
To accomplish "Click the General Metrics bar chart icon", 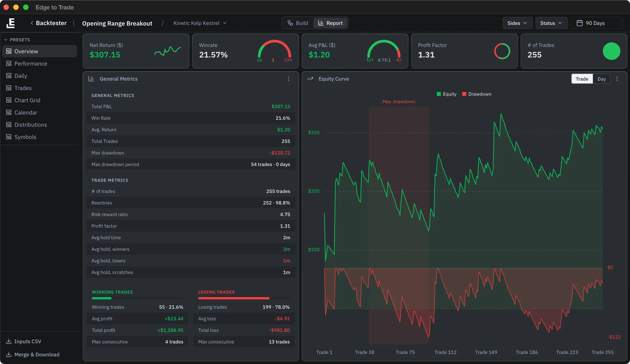I will pyautogui.click(x=91, y=79).
